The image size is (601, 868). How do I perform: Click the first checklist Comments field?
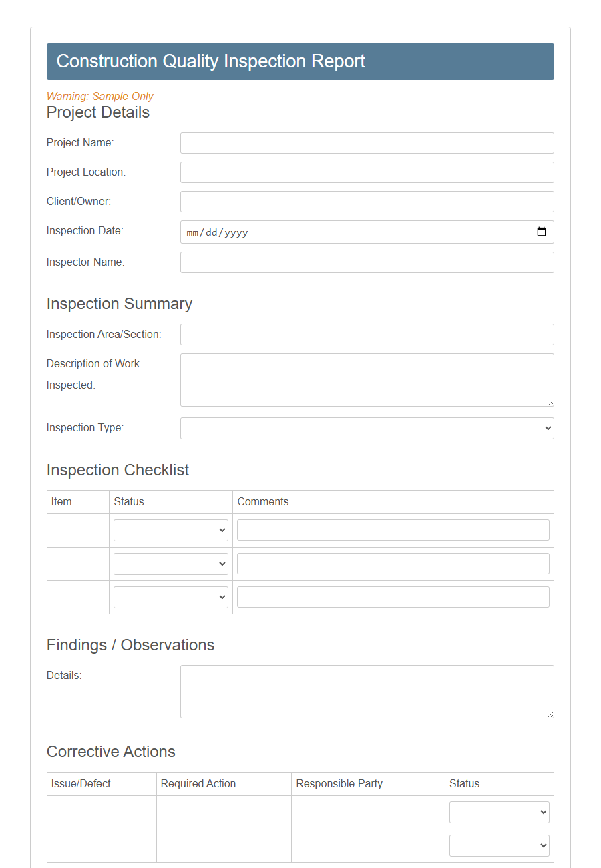coord(393,530)
